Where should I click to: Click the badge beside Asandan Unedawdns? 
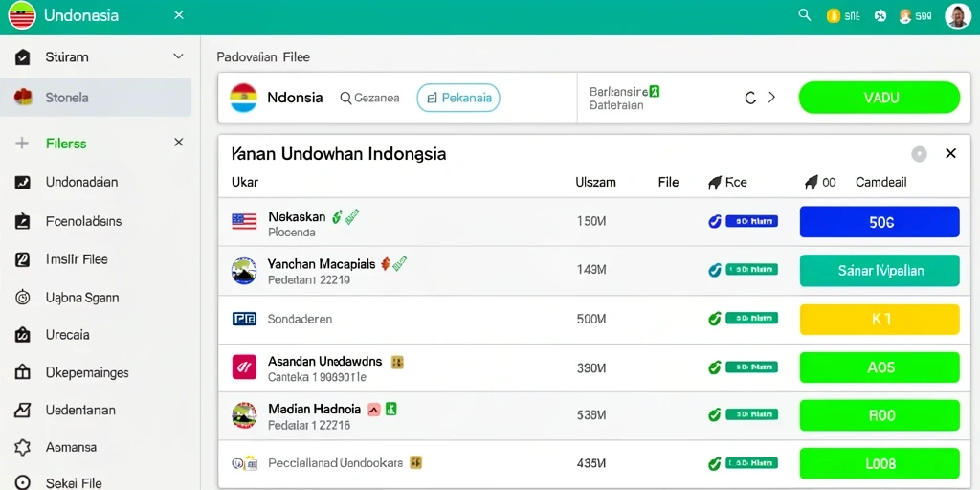pos(397,362)
